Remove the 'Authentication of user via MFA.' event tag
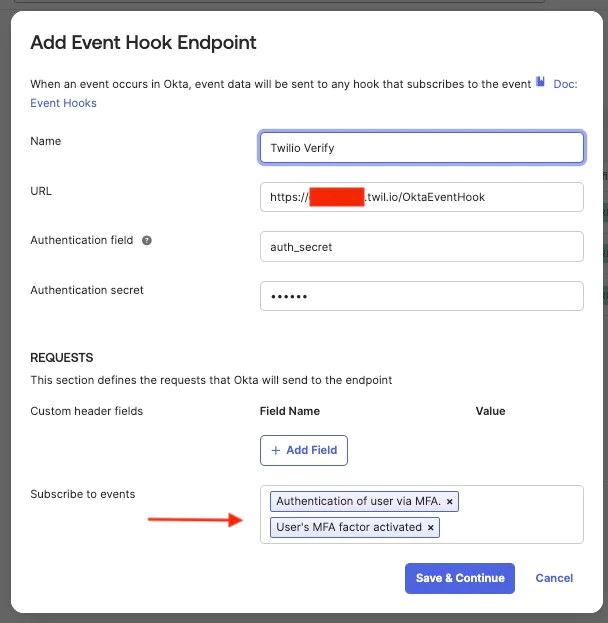 click(450, 501)
